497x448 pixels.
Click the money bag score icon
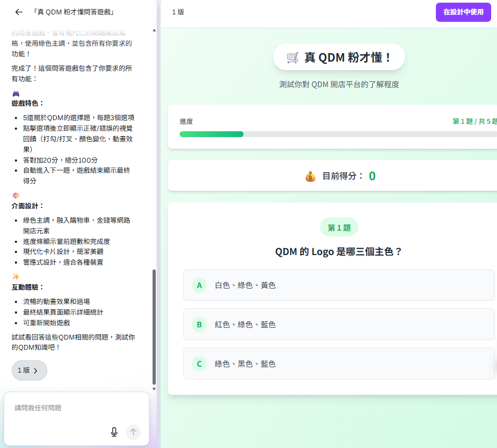[x=310, y=176]
